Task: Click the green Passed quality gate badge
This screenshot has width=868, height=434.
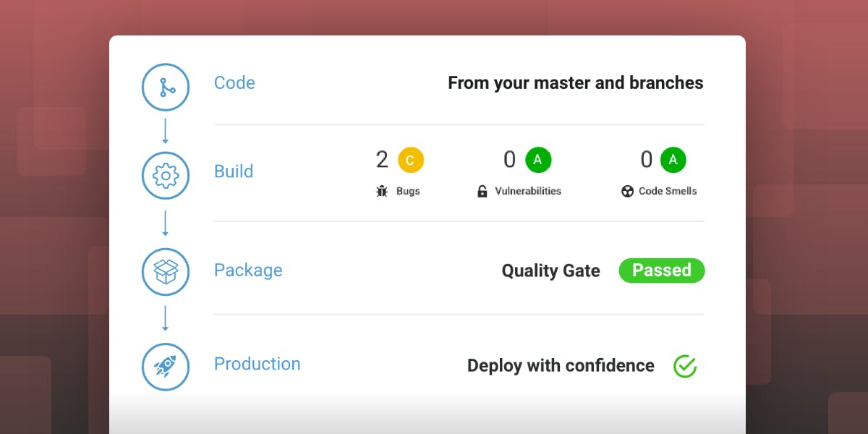Action: tap(661, 271)
